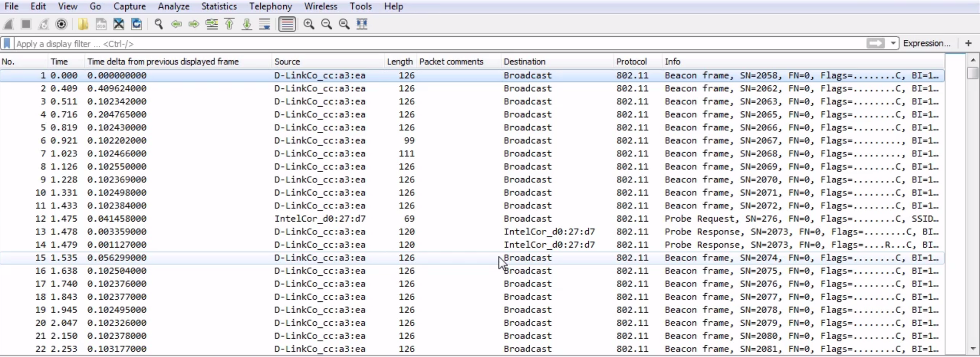The width and height of the screenshot is (980, 357).
Task: Jump to the last packet
Action: [x=247, y=24]
